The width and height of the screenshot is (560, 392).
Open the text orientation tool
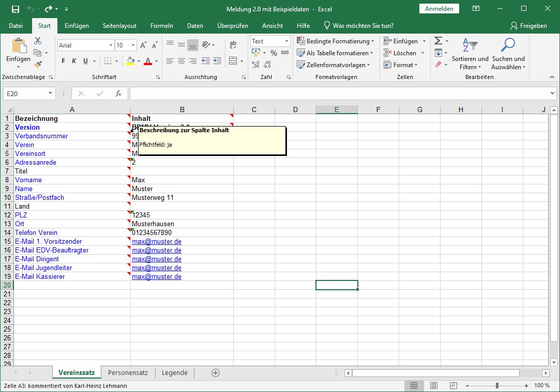pos(206,44)
